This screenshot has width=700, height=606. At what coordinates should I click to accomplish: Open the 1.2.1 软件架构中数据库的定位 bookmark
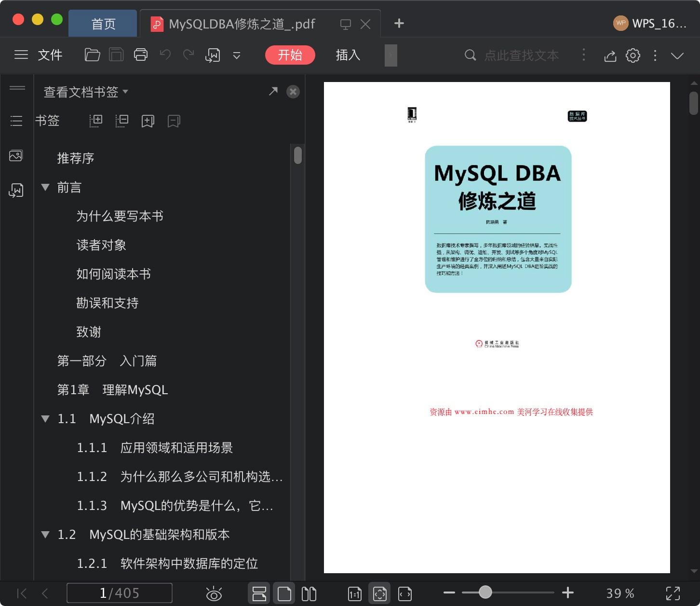(167, 564)
